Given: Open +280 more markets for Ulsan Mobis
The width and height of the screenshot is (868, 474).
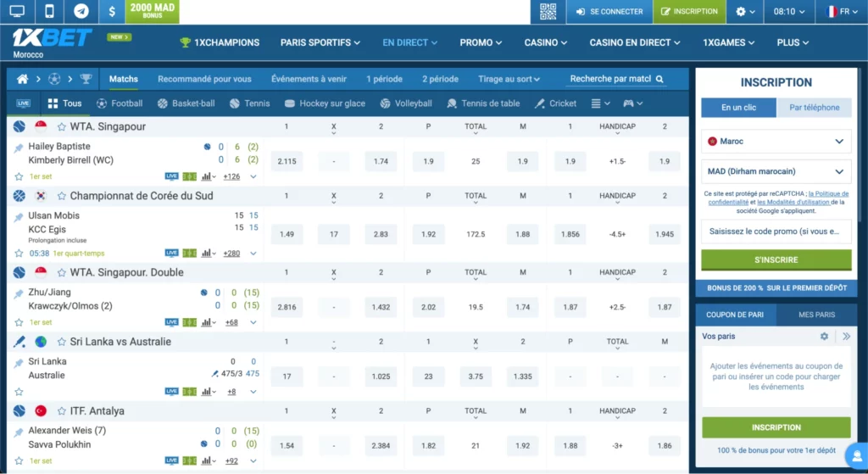Looking at the screenshot, I should point(231,253).
